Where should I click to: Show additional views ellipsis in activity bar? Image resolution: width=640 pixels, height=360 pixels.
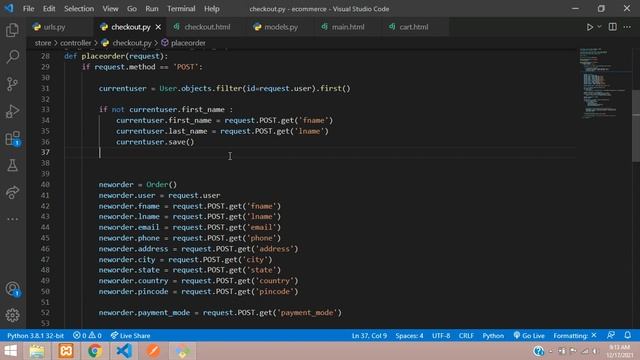[x=12, y=219]
